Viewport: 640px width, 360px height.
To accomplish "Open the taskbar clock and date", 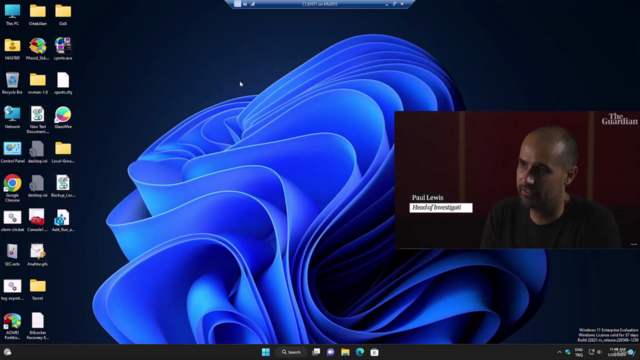I will point(618,352).
